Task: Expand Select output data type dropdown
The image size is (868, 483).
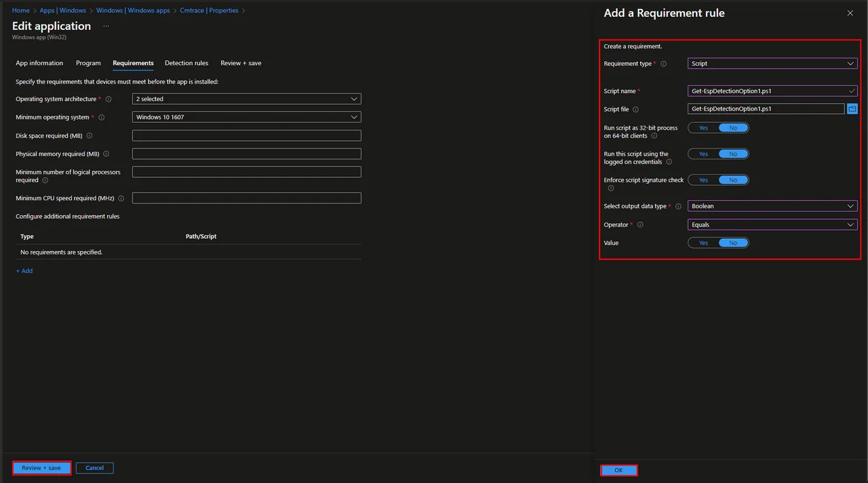Action: (x=772, y=206)
